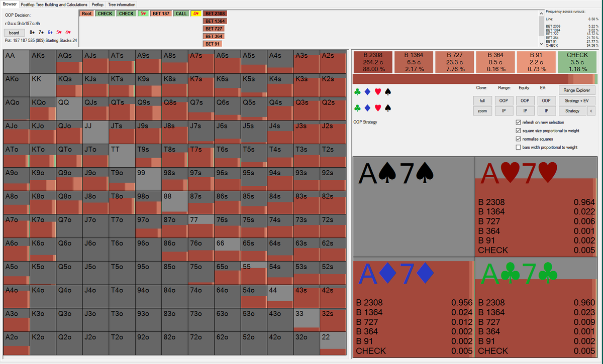
Task: Select the QQ cell in the hand matrix
Action: (69, 109)
